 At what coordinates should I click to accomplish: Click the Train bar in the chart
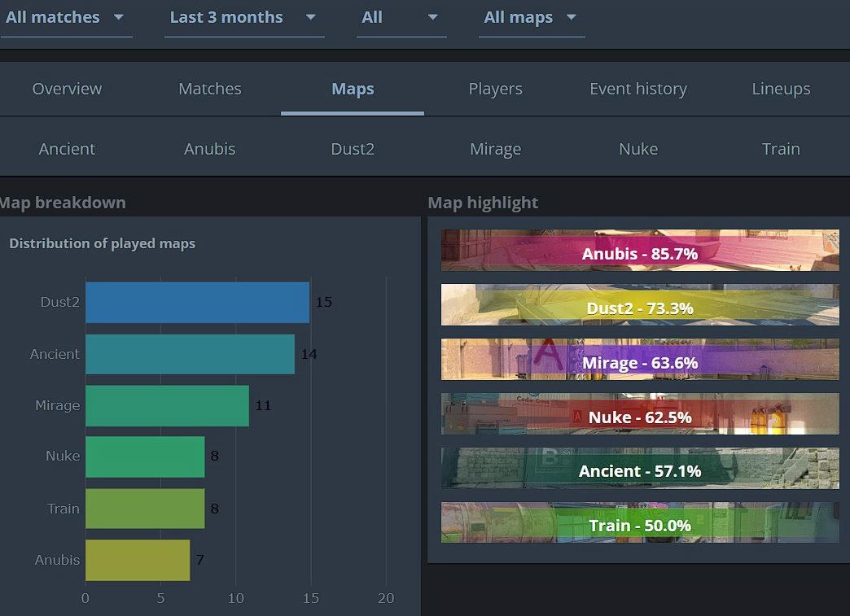(145, 509)
